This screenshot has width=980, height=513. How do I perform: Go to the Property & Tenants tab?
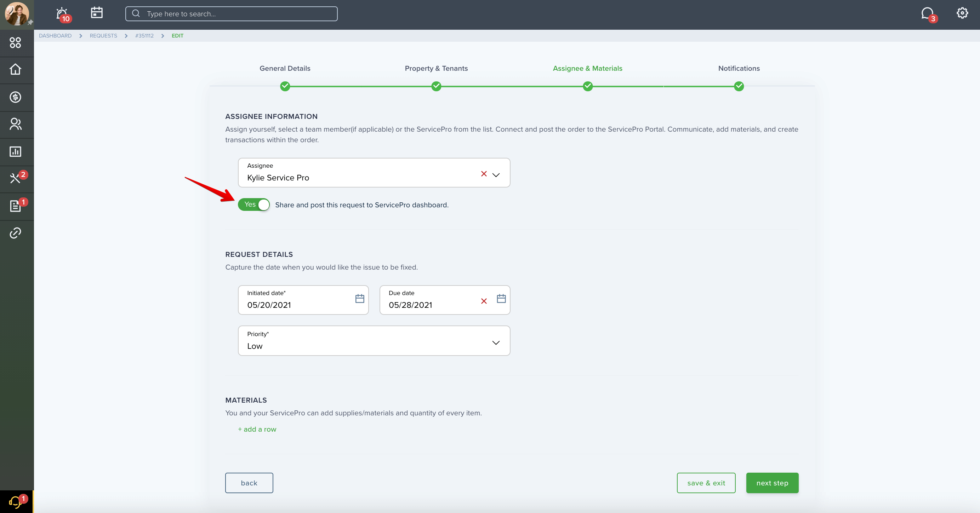[436, 68]
